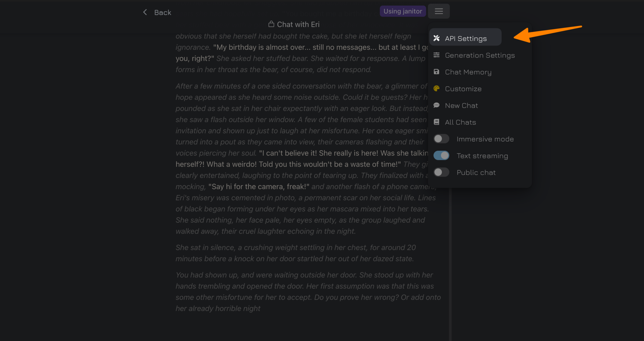Choose the Chat Memory menu item
This screenshot has height=341, width=644.
coord(468,72)
